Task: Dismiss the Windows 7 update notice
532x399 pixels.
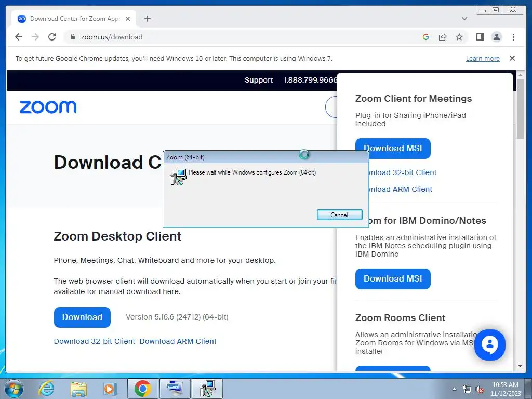Action: tap(512, 58)
